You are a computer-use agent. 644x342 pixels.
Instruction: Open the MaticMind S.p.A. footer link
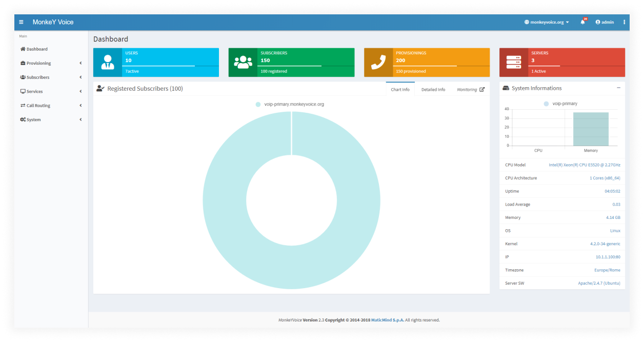coord(388,320)
